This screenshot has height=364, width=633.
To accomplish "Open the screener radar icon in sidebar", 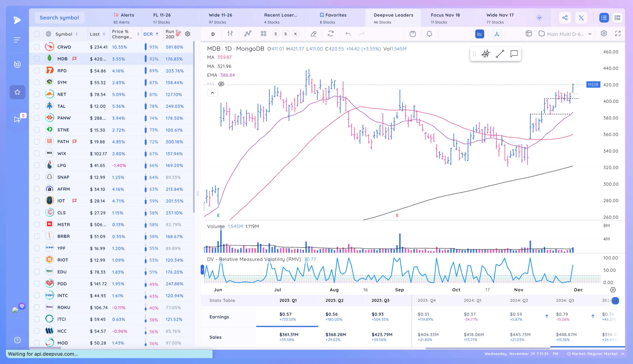I will (x=17, y=64).
